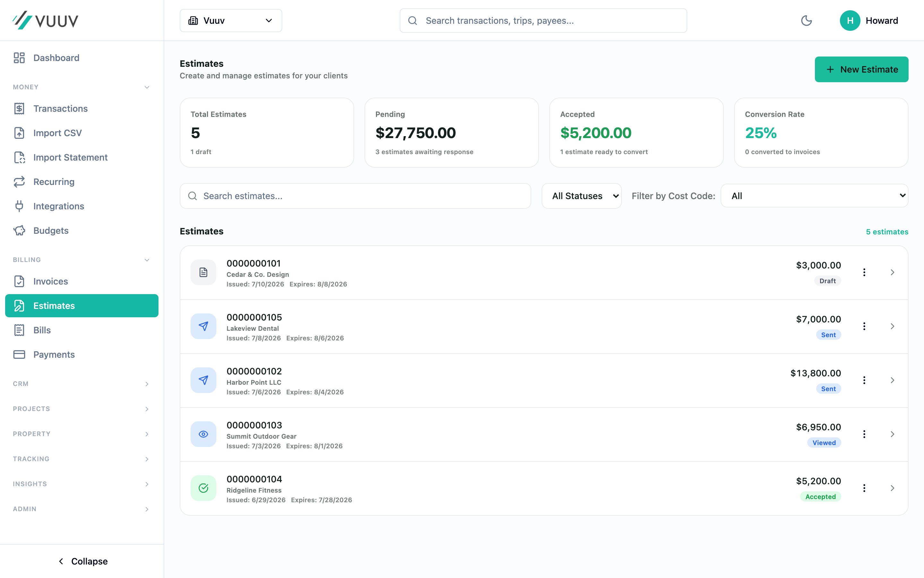Click accepted check icon for estimate 0000000104
924x578 pixels.
tap(203, 488)
